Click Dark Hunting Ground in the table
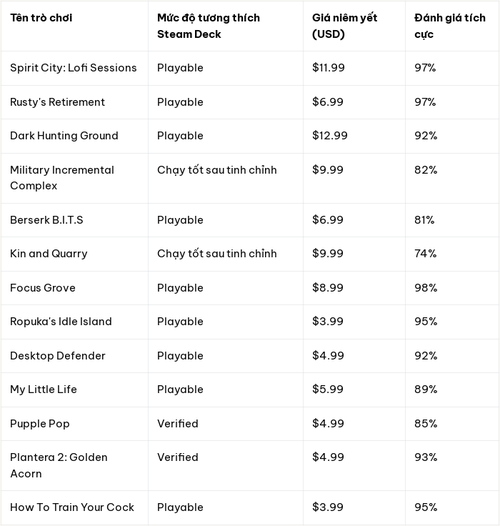The image size is (500, 526). [x=64, y=136]
